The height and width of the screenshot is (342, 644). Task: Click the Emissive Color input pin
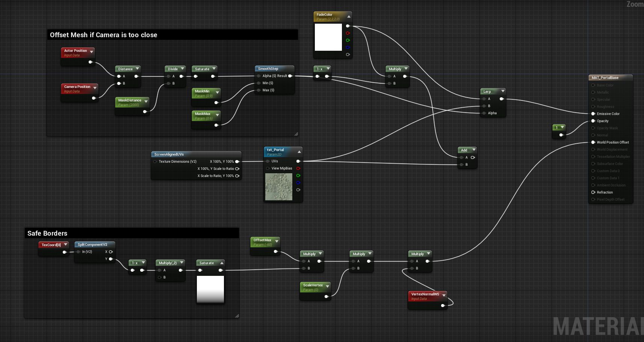[x=593, y=113]
